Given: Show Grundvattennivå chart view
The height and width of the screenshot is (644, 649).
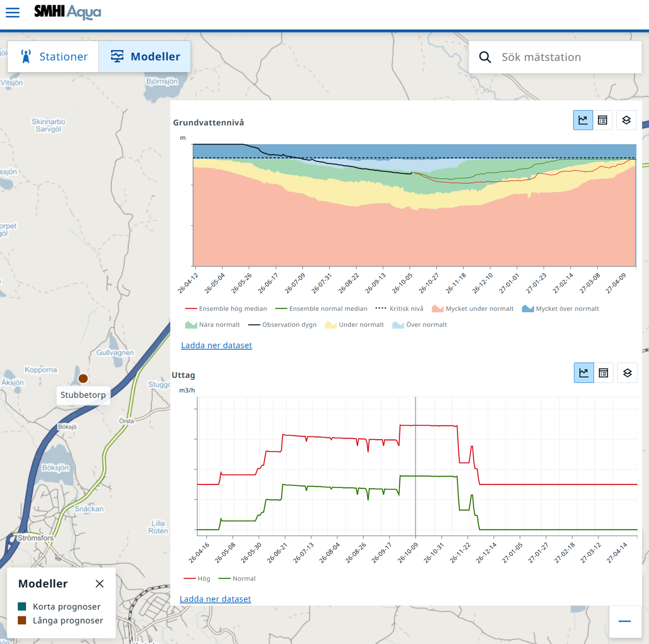Looking at the screenshot, I should pos(583,120).
